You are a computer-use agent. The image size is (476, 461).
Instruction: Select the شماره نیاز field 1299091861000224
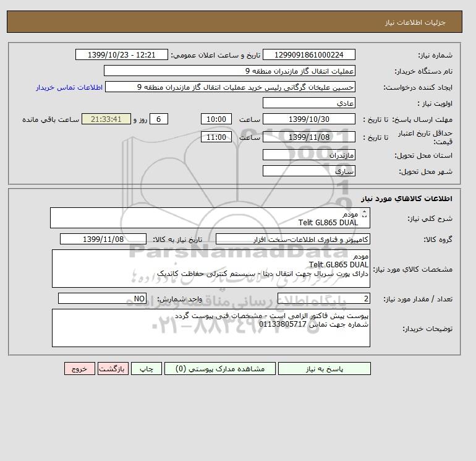click(x=308, y=54)
